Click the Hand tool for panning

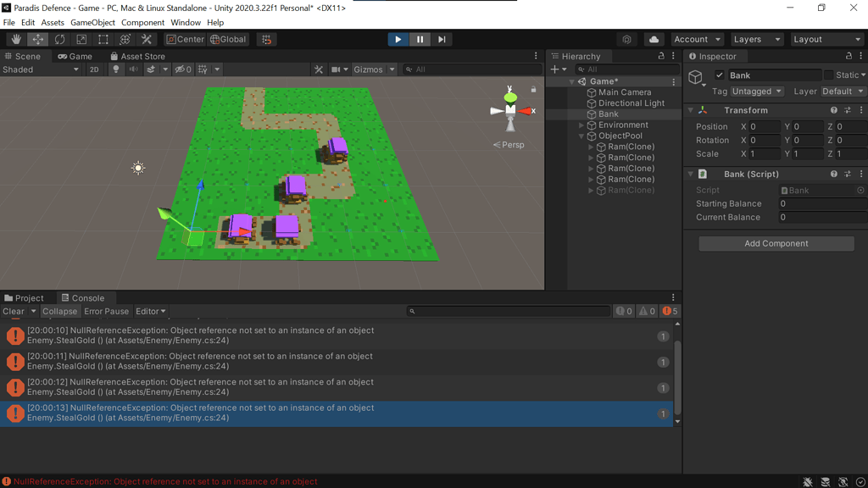pos(15,39)
